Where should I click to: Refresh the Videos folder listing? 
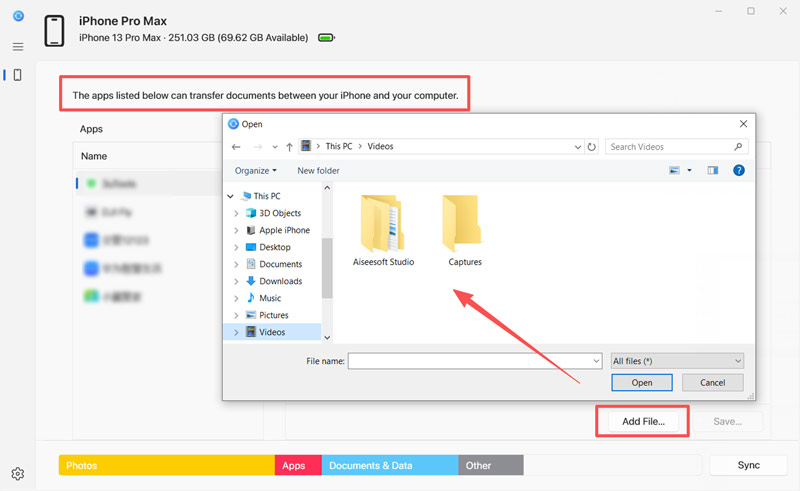(591, 147)
